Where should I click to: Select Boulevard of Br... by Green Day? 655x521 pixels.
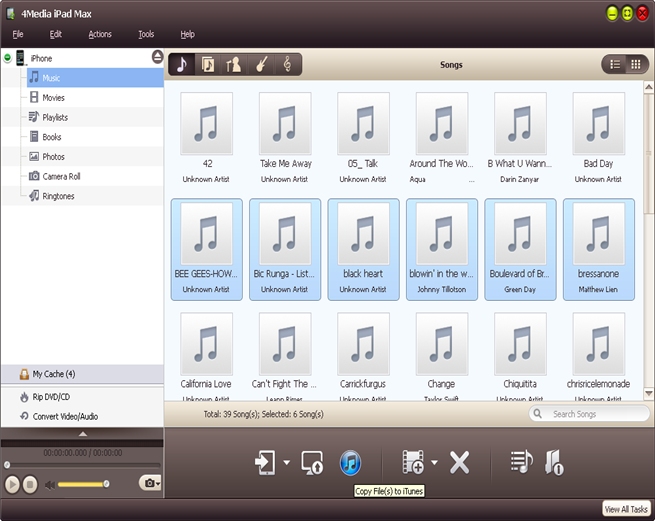click(520, 249)
